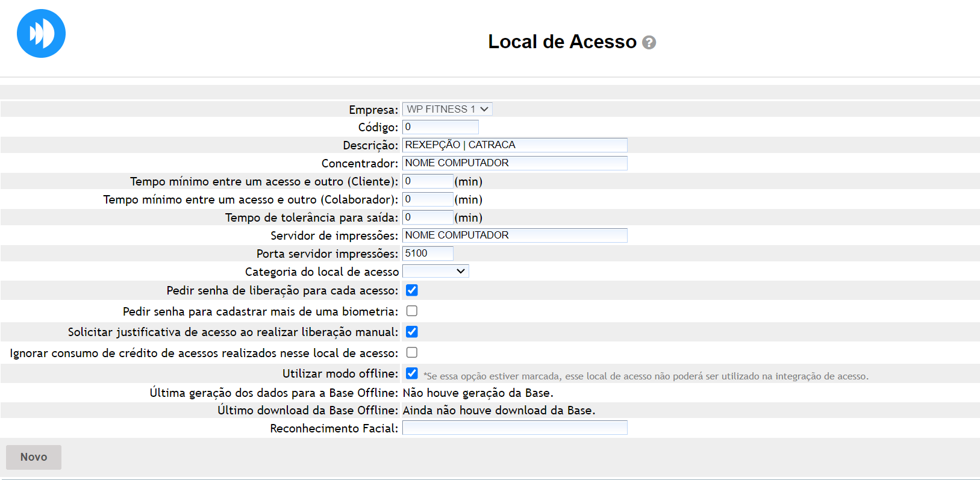
Task: Select the Cliente minimum access time field
Action: [x=428, y=181]
